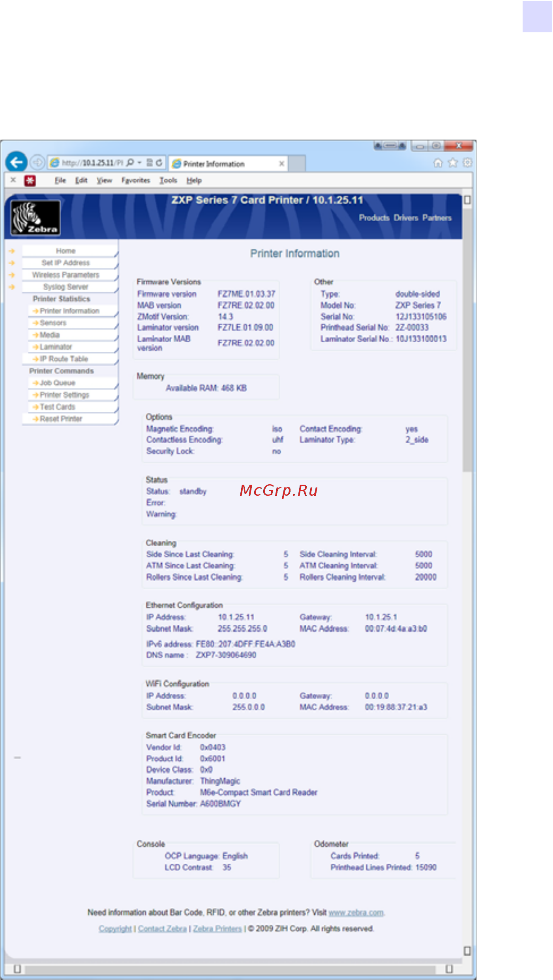Click the Zebra logo image
This screenshot has height=980, width=553.
pos(36,218)
